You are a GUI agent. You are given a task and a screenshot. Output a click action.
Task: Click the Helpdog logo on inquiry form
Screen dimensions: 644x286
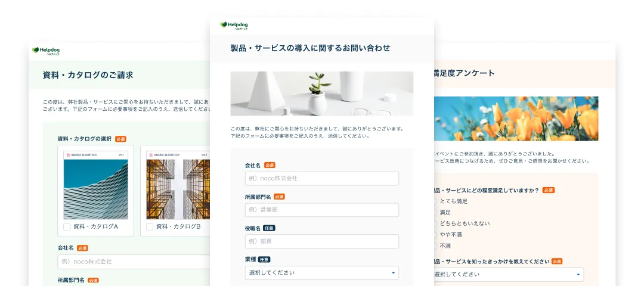click(x=234, y=26)
